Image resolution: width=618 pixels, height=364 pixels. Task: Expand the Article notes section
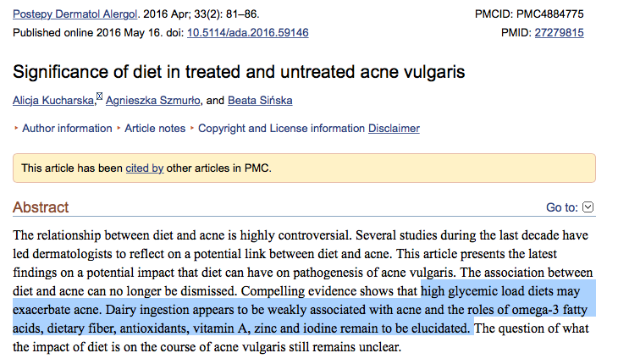click(x=155, y=129)
